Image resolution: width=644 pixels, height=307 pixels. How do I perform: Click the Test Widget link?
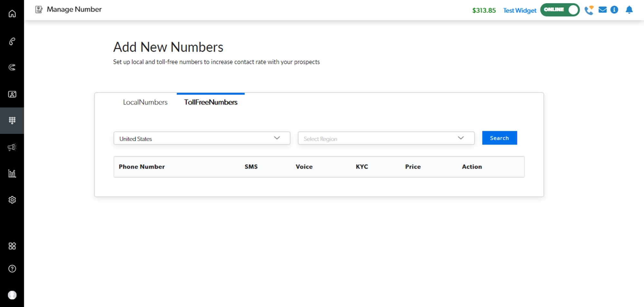(x=519, y=11)
